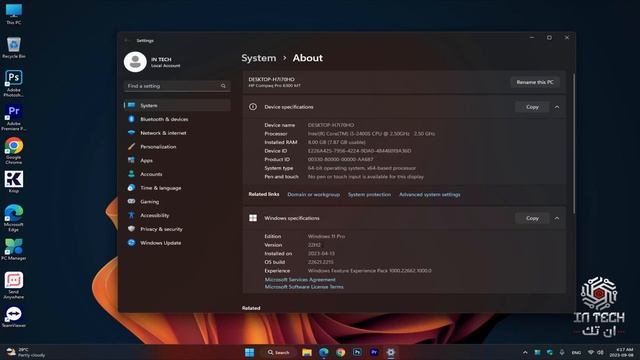
Task: Click the Time & language icon
Action: [x=131, y=188]
